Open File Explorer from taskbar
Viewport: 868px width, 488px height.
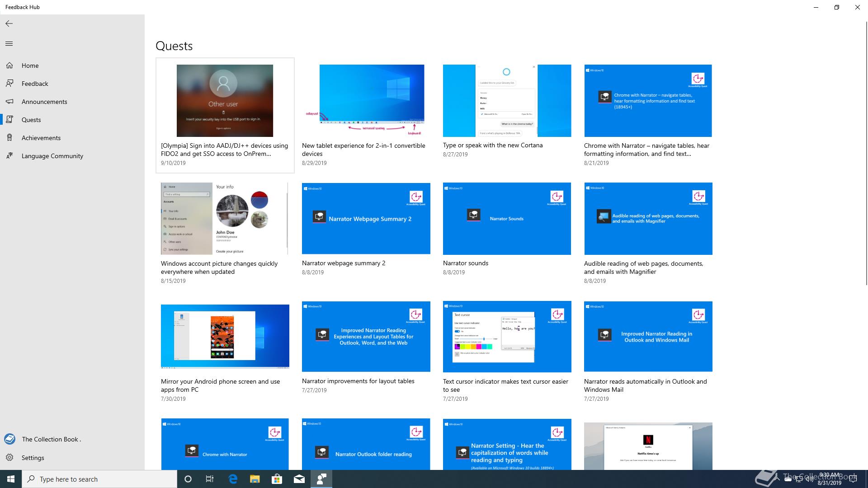click(x=255, y=479)
